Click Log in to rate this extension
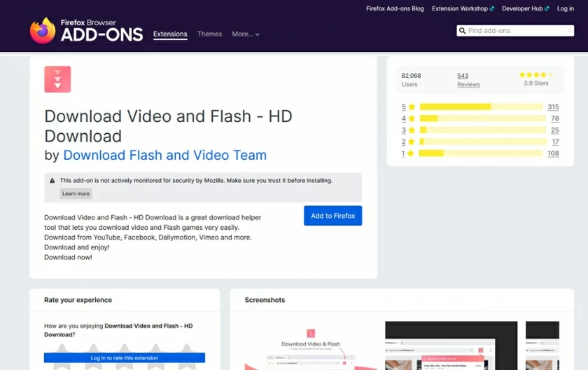This screenshot has height=370, width=588. coord(125,358)
